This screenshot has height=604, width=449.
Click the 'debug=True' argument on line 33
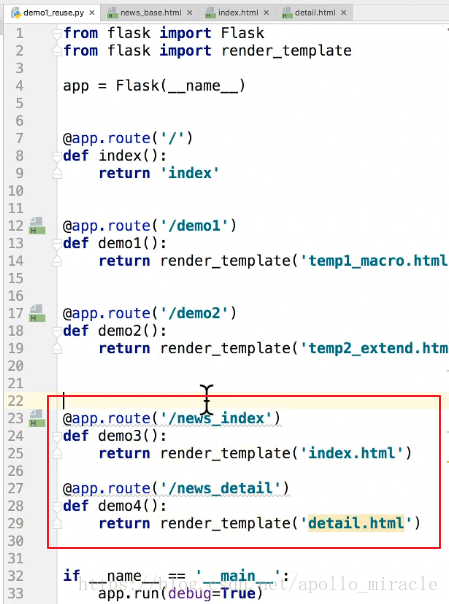pyautogui.click(x=211, y=594)
